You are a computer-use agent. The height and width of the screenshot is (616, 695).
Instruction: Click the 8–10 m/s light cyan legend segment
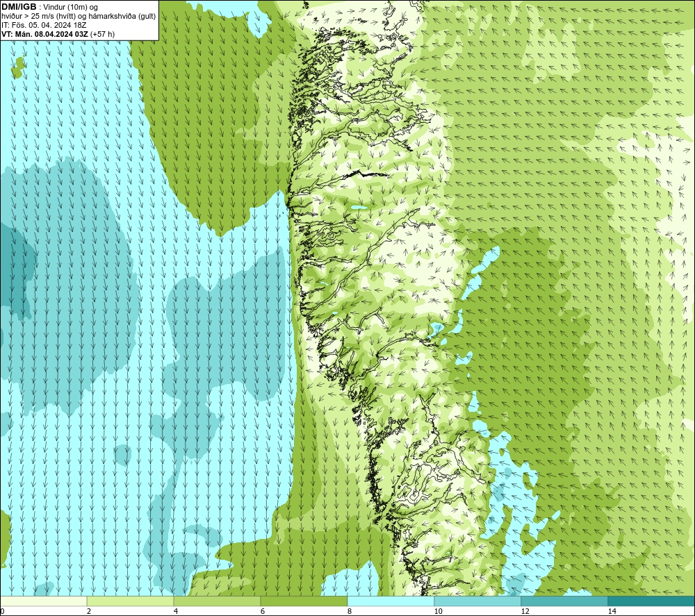(x=391, y=601)
